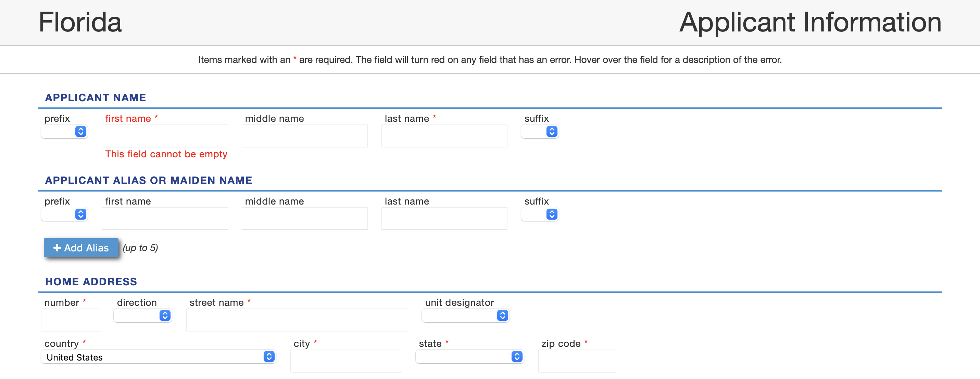The height and width of the screenshot is (379, 980).
Task: Click the city input field
Action: tap(346, 361)
